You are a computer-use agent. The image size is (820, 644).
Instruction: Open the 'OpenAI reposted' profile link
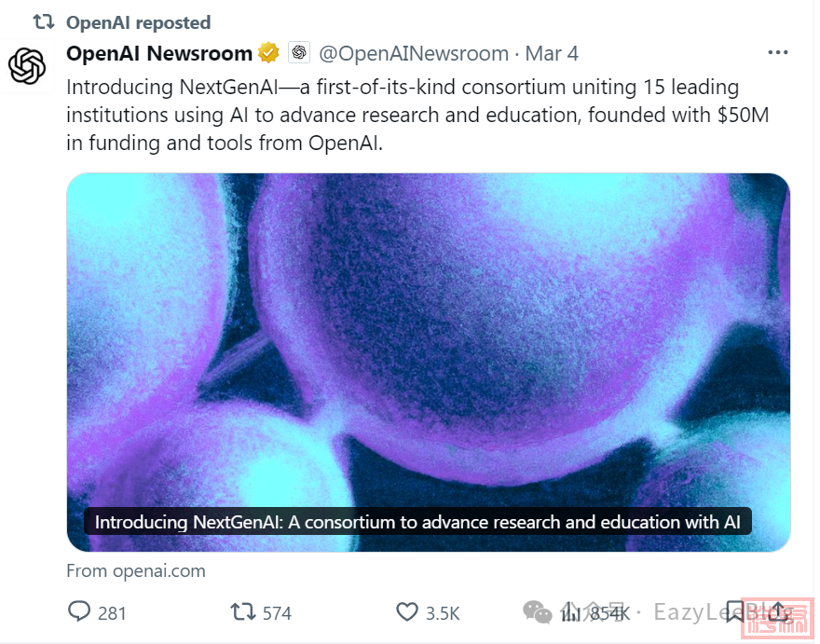(x=138, y=22)
